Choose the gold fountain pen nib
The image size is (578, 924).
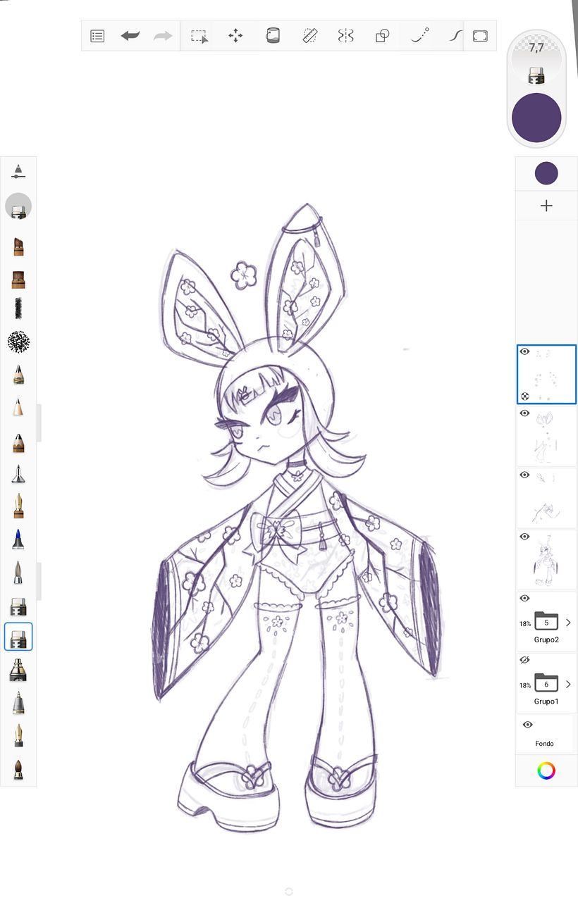click(18, 505)
